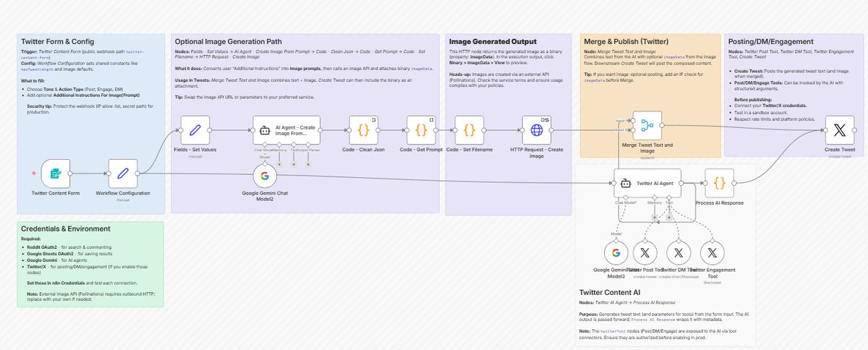Image resolution: width=868 pixels, height=350 pixels.
Task: Click the 'Before publishing:' line in Posting note
Action: tap(752, 99)
